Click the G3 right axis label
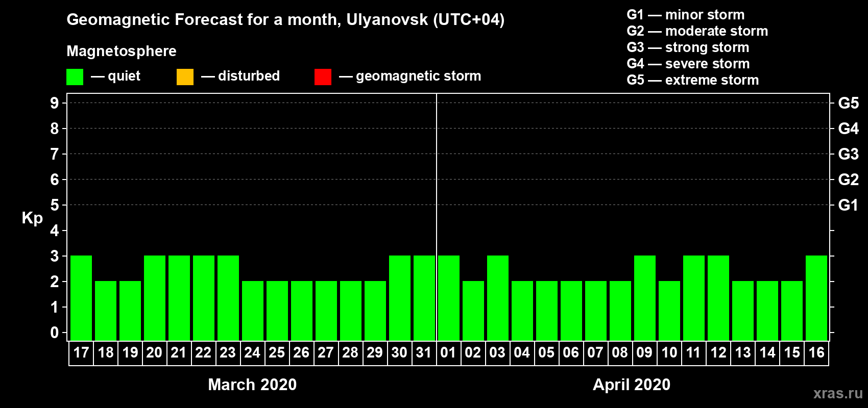Viewport: 868px width, 408px height. [849, 154]
